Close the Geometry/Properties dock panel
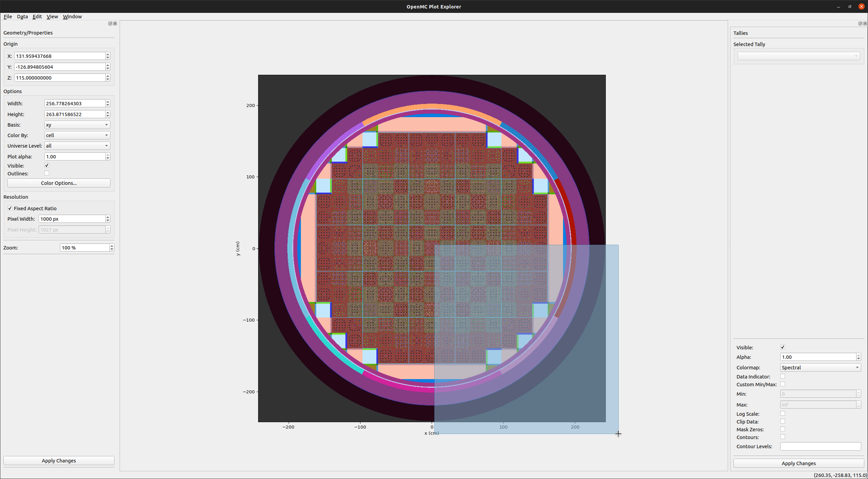 click(x=115, y=23)
